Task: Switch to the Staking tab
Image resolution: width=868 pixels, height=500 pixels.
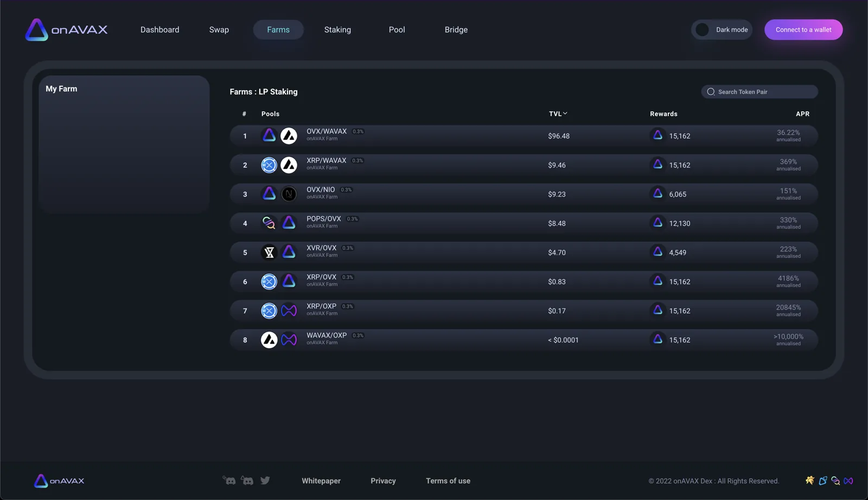Action: tap(337, 30)
